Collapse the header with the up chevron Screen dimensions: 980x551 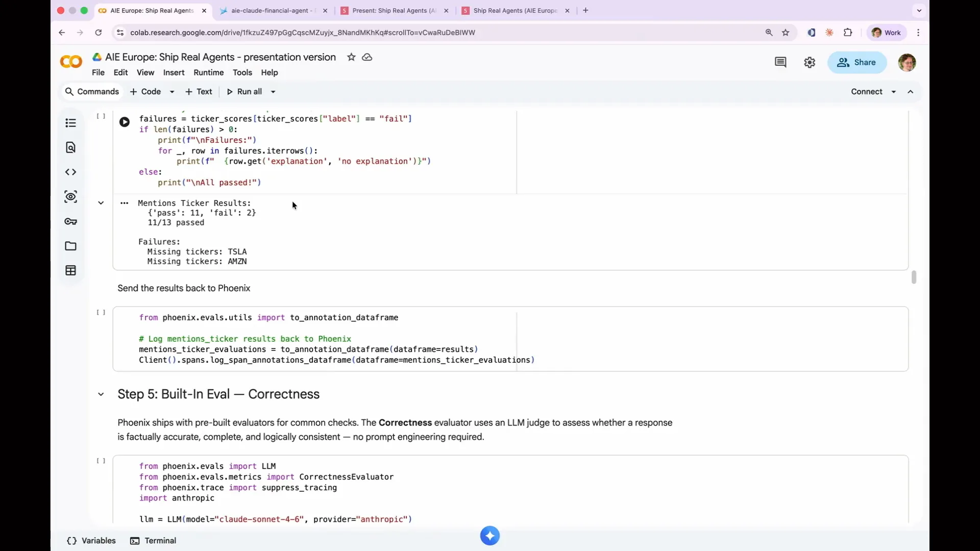click(x=911, y=92)
